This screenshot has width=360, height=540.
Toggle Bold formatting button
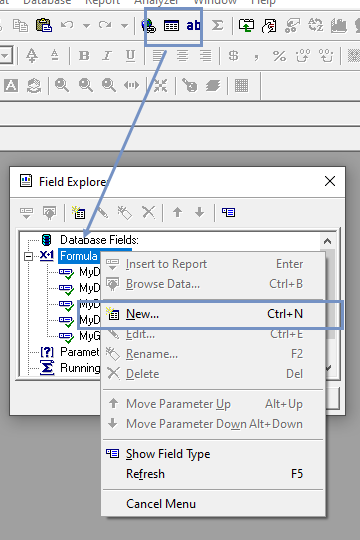84,55
